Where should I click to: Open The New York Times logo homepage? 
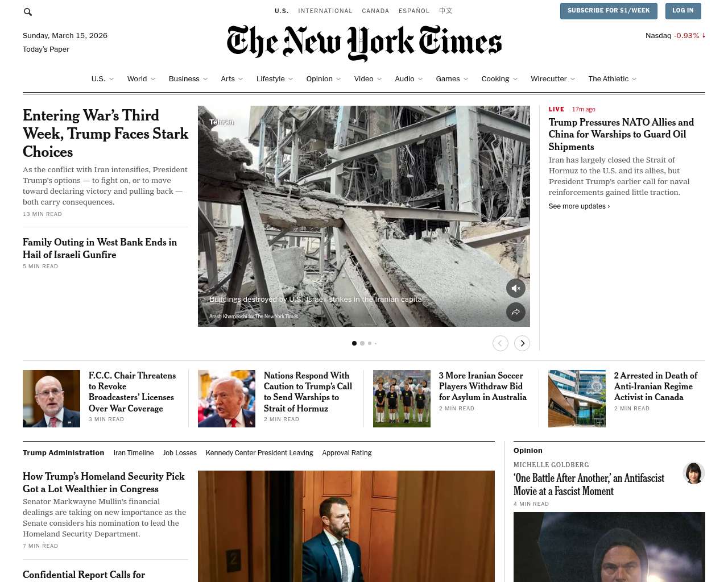tap(364, 43)
